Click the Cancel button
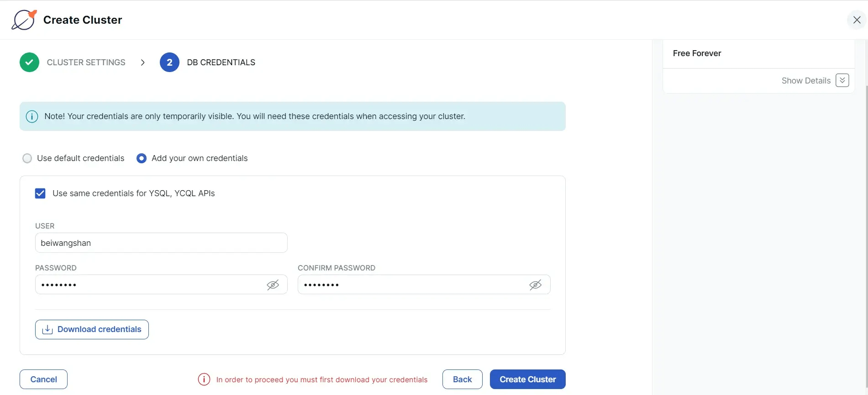868x395 pixels. click(44, 379)
